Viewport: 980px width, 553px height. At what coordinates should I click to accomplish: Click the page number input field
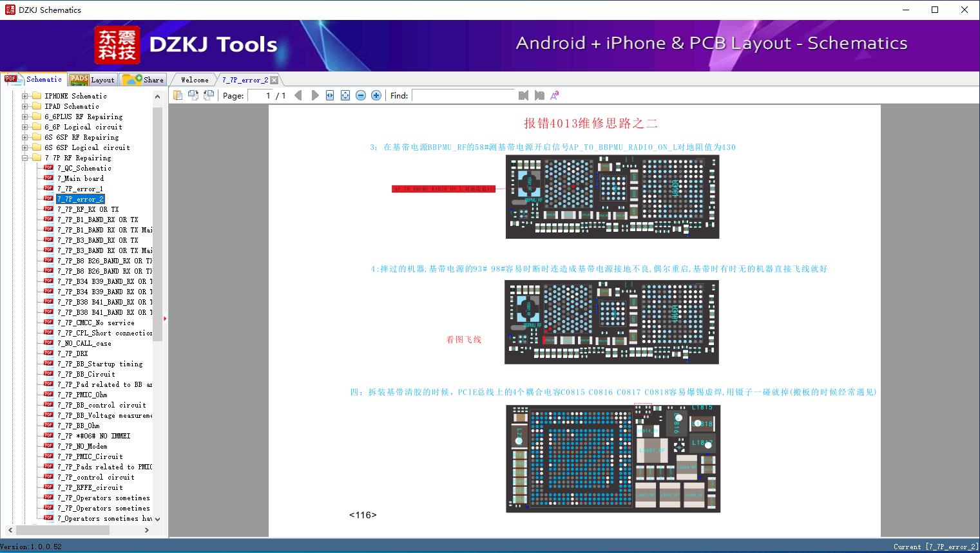pyautogui.click(x=260, y=95)
